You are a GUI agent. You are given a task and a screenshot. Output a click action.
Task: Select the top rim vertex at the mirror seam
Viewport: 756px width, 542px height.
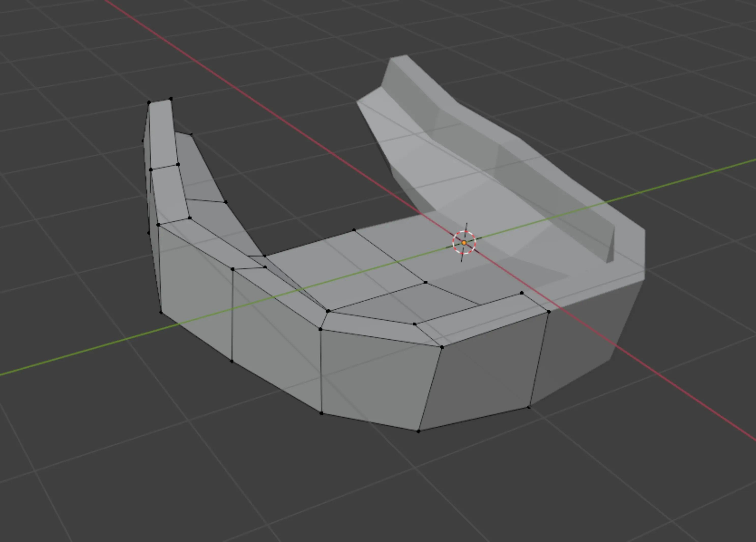549,312
